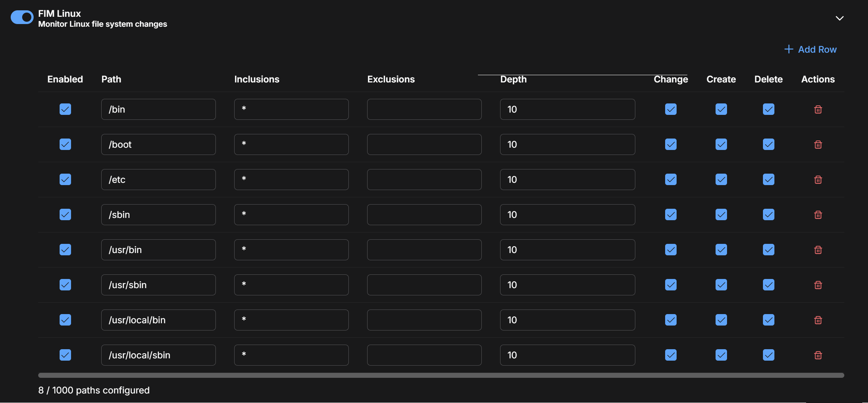The width and height of the screenshot is (868, 403).
Task: Click trash icon for /sbin row
Action: (818, 215)
